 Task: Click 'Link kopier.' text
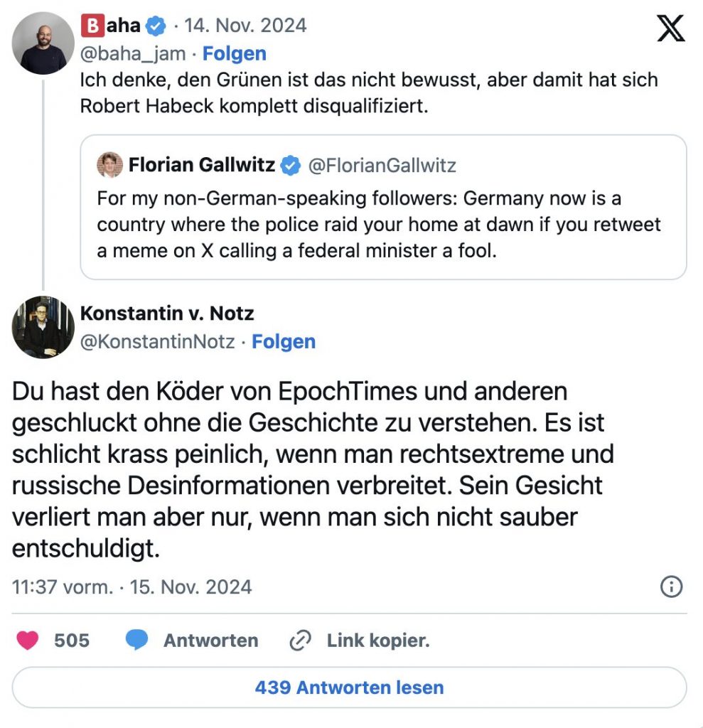click(x=378, y=641)
